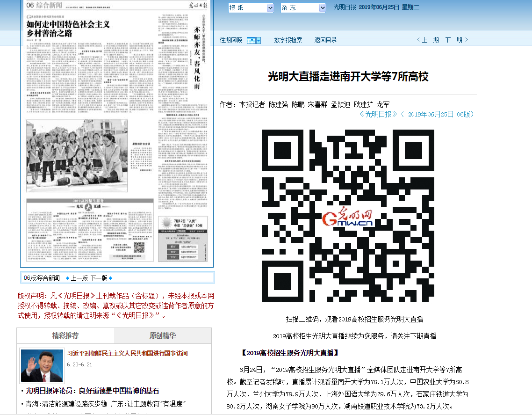532x415 pixels.
Task: Switch to the 原创精华 tab
Action: (x=163, y=335)
